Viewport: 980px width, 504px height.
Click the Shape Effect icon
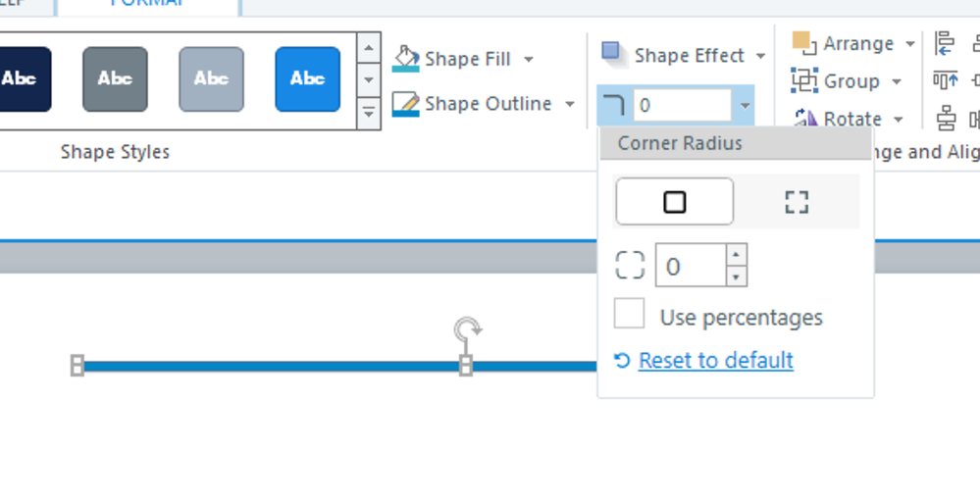(613, 54)
